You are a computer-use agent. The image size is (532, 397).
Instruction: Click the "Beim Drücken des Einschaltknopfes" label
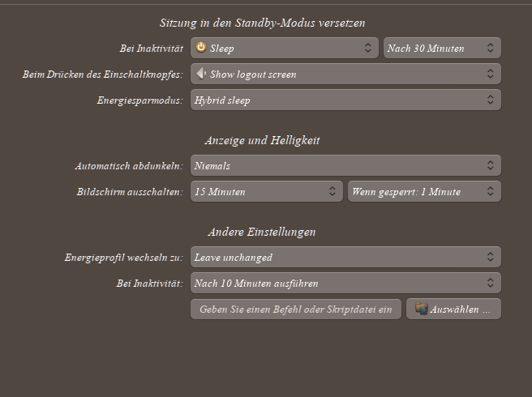click(x=103, y=75)
